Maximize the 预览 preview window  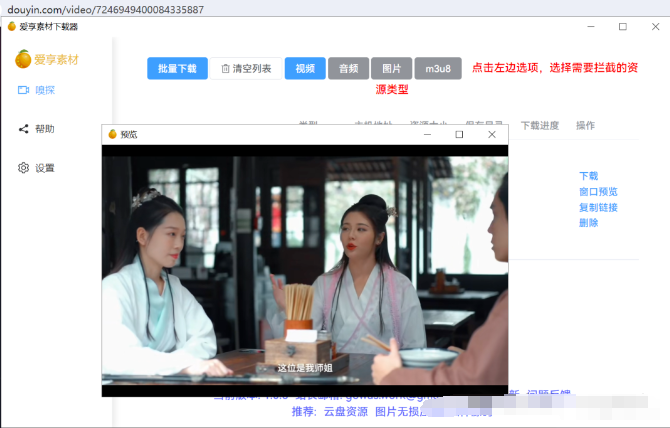(459, 135)
